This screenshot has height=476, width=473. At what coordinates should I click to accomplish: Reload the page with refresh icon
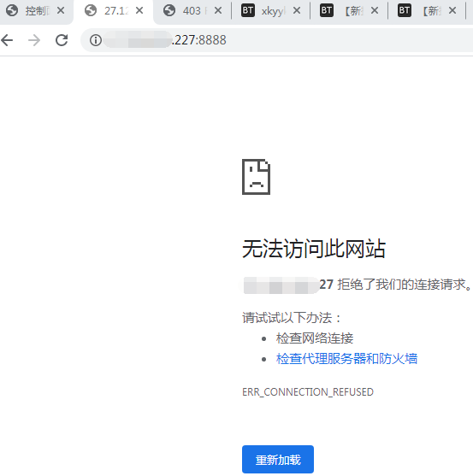coord(62,40)
